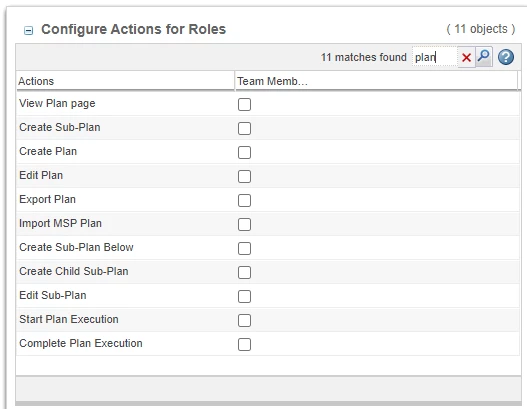
Task: Enable the Create Child Sub-Plan checkbox
Action: (x=244, y=272)
